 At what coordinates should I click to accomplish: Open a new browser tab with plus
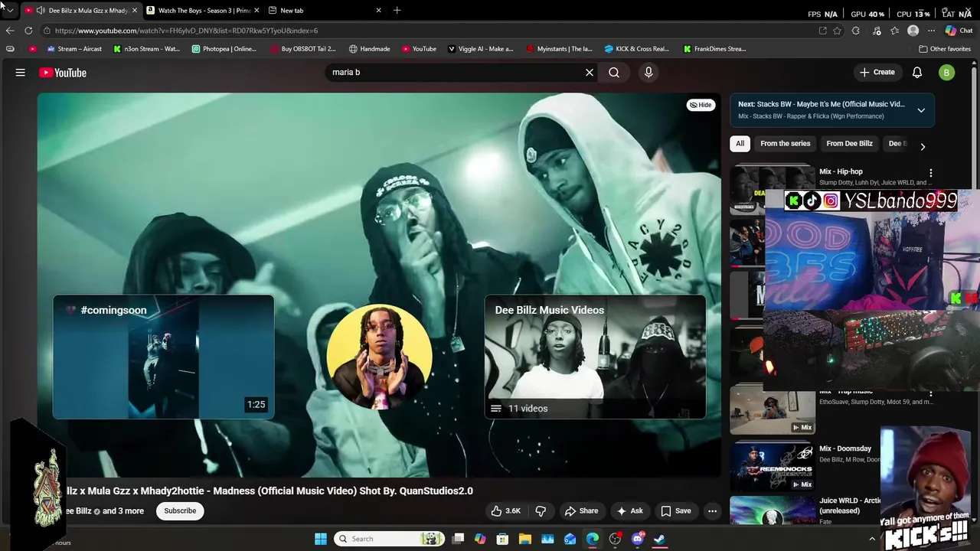[397, 10]
